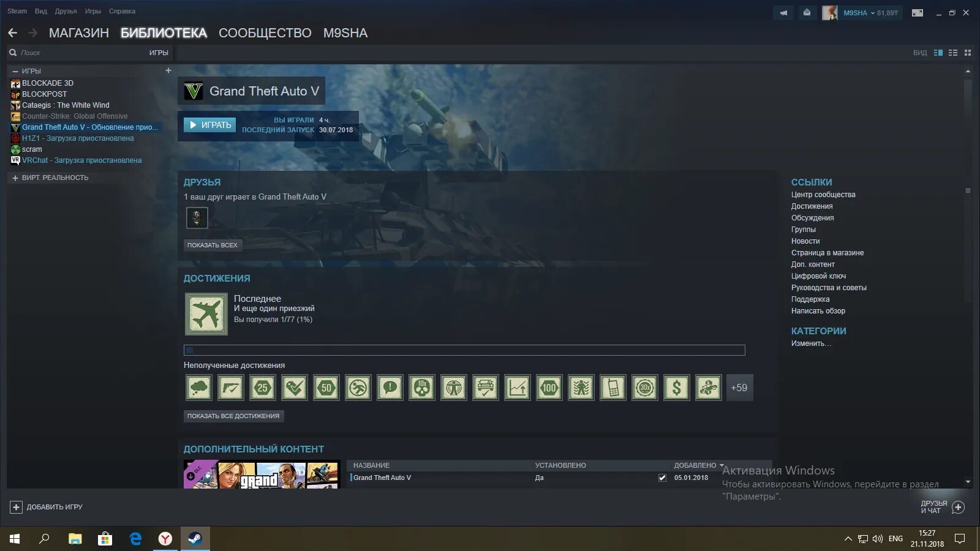Screen dimensions: 980x551
Task: Click ПОКАЗАТЬ ВСЕ ДОСТИЖЕНИЯ button
Action: [x=233, y=416]
